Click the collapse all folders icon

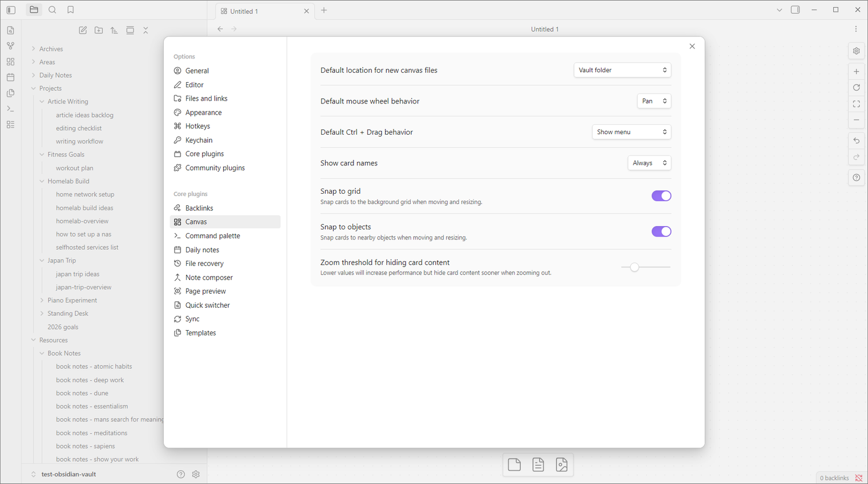146,30
